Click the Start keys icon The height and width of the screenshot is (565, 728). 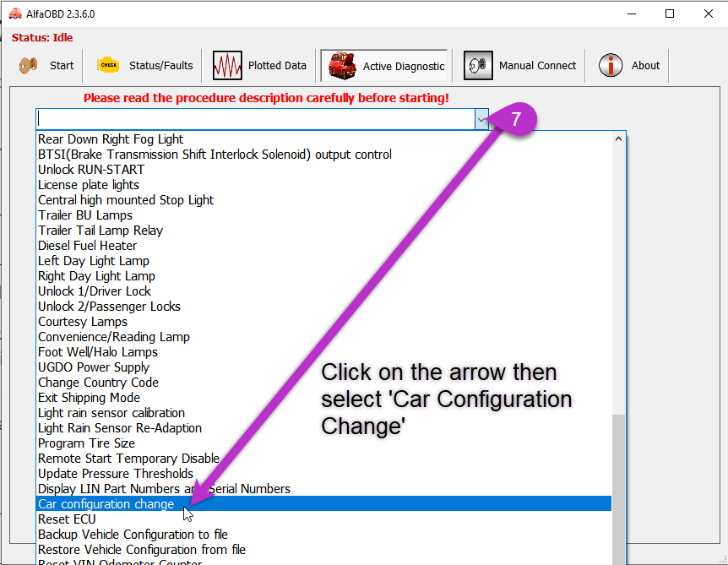[x=29, y=66]
